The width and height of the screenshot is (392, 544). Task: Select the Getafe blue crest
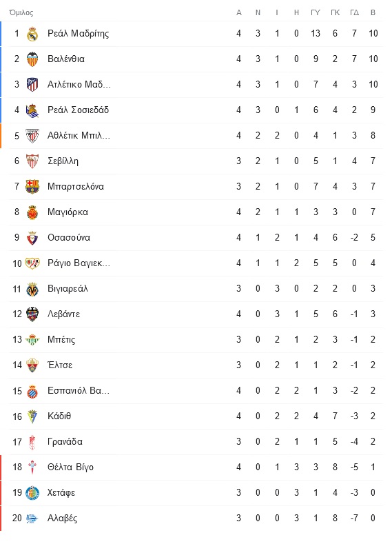coord(32,493)
